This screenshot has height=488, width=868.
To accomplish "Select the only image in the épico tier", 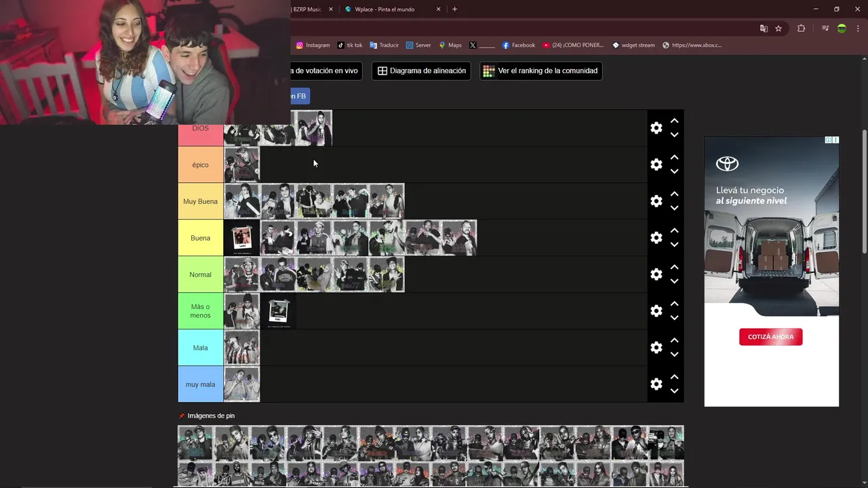I will coord(242,165).
